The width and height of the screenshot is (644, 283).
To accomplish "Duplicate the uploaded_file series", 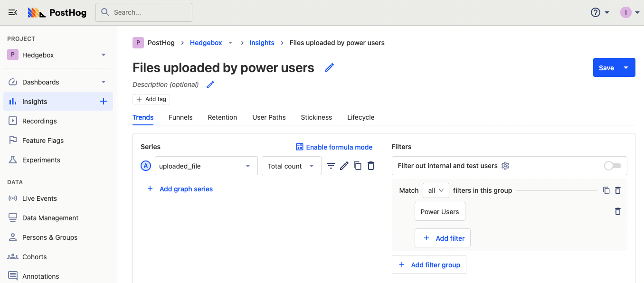I will 358,166.
